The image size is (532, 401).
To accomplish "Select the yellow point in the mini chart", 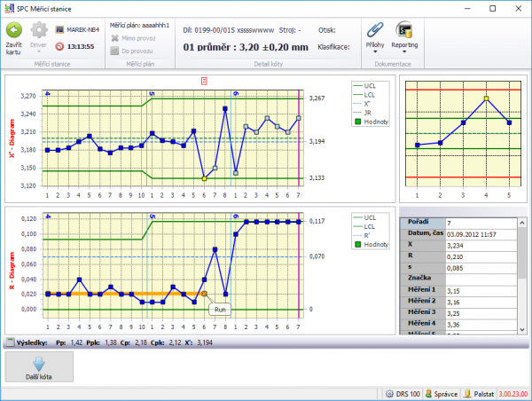I will coord(486,98).
